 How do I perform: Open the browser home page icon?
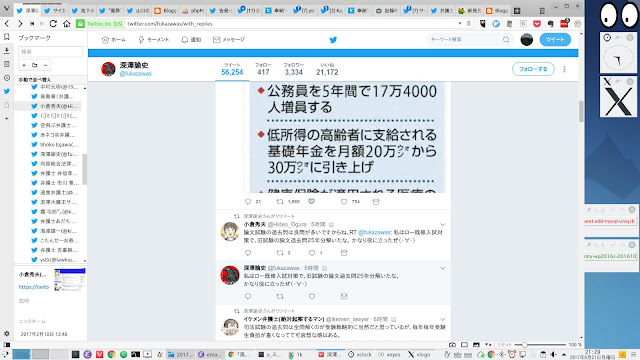coord(67,24)
